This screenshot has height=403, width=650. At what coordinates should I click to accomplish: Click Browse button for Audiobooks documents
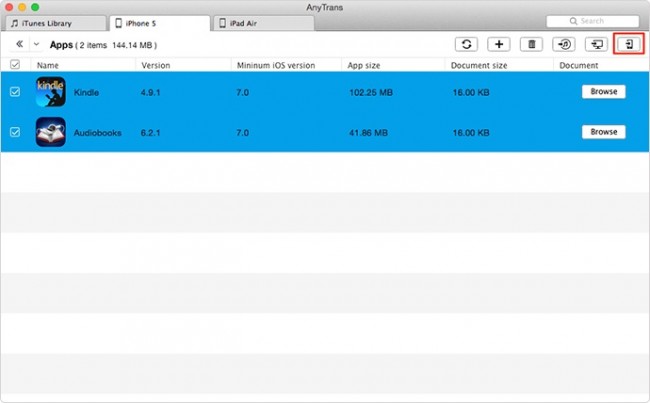pos(603,132)
